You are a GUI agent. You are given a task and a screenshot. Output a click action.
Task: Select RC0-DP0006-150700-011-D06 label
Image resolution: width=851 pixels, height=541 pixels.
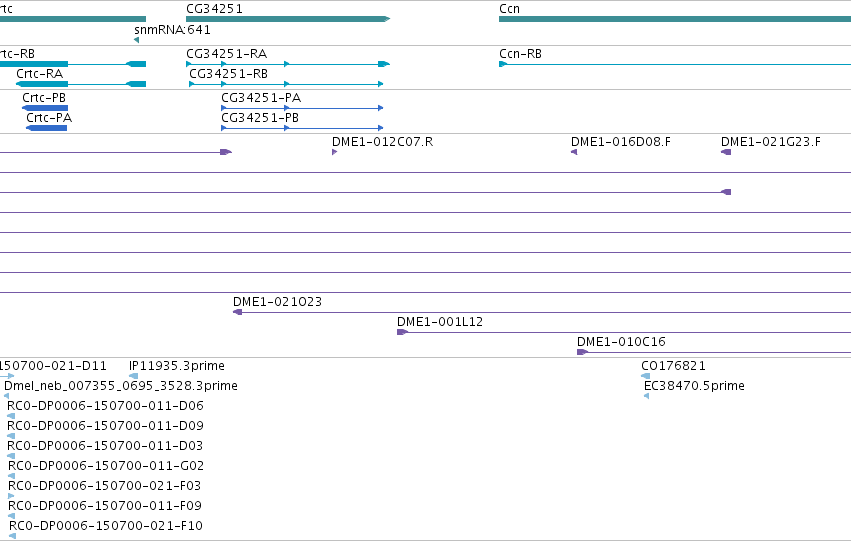point(105,406)
